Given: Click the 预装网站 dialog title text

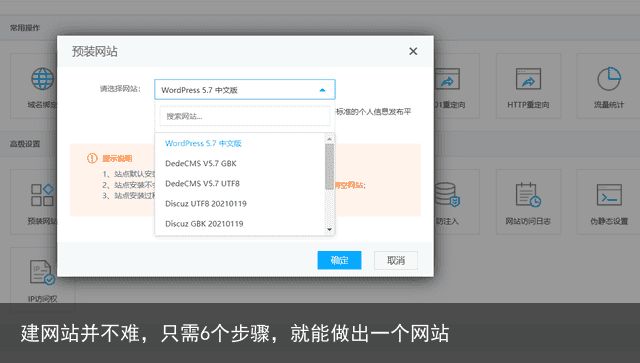Looking at the screenshot, I should click(x=95, y=51).
